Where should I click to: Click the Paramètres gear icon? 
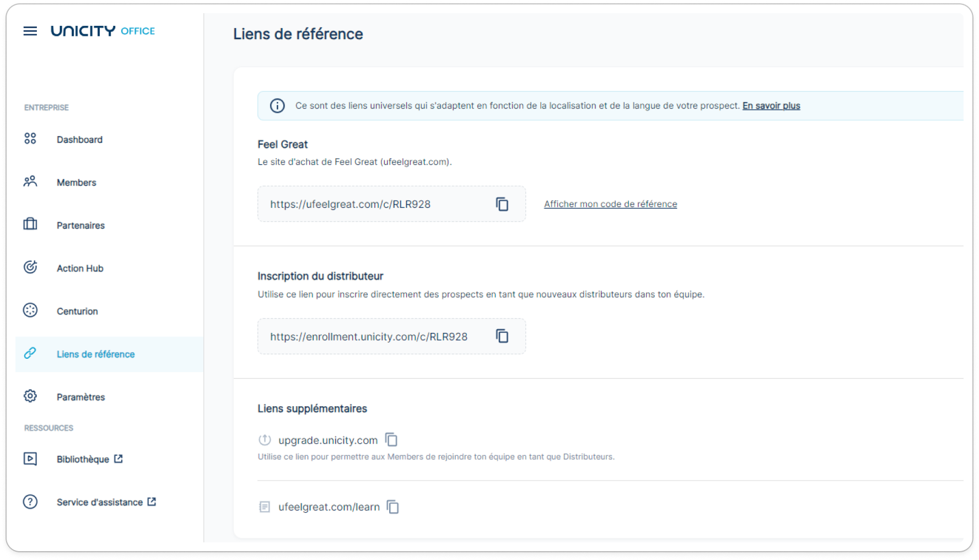[30, 396]
